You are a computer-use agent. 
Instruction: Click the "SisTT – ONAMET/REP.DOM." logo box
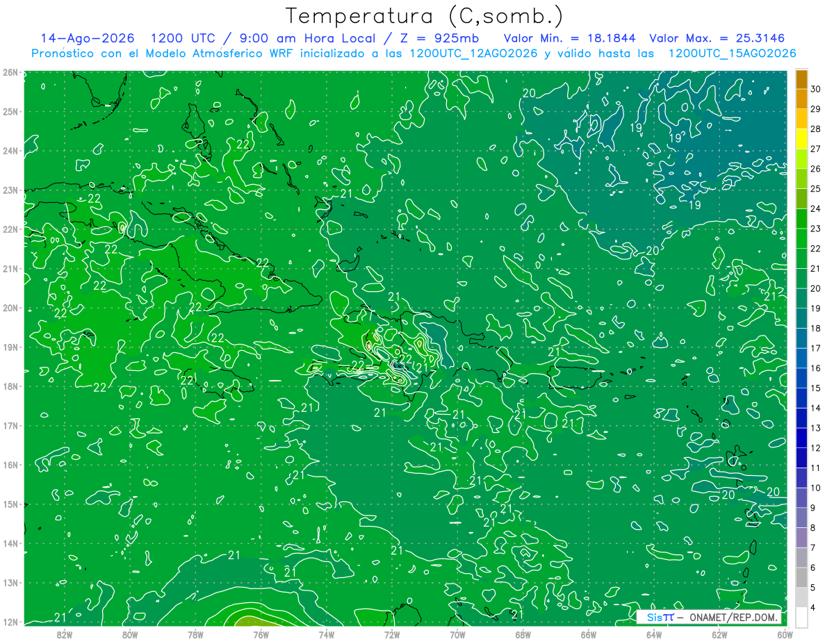pyautogui.click(x=709, y=617)
